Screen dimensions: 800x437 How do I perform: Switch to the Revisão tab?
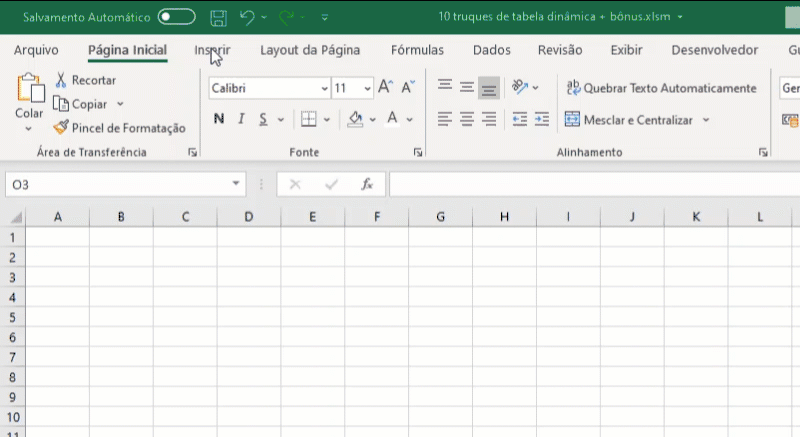tap(560, 50)
